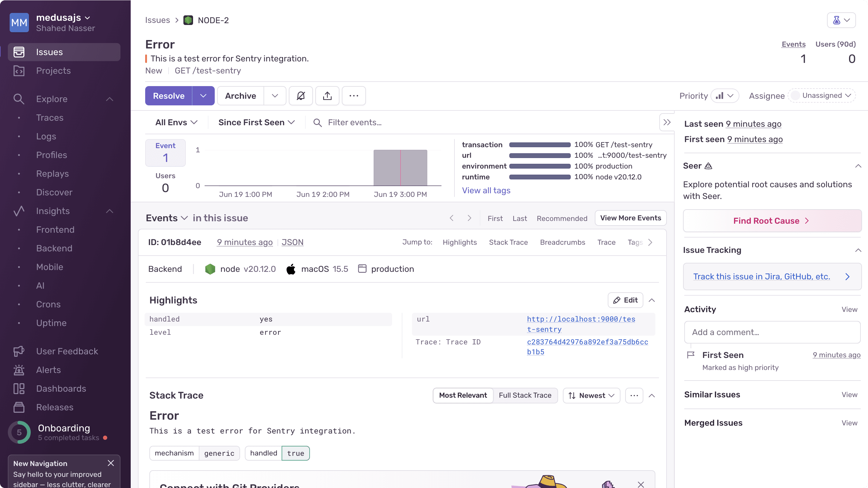Close the New Navigation notice
The image size is (868, 488).
tap(111, 463)
